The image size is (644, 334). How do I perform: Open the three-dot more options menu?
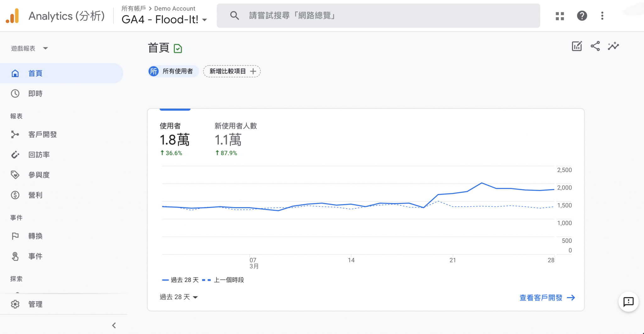coord(602,16)
